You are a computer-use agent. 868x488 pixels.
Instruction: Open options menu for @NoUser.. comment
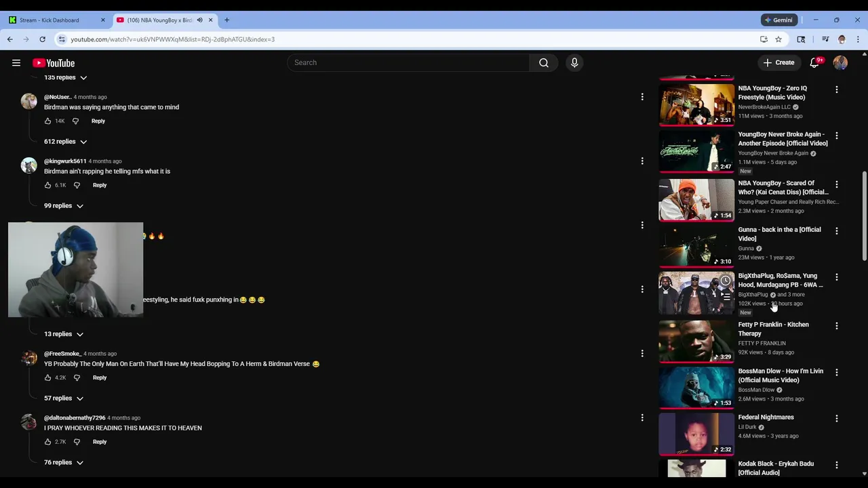[x=642, y=97]
